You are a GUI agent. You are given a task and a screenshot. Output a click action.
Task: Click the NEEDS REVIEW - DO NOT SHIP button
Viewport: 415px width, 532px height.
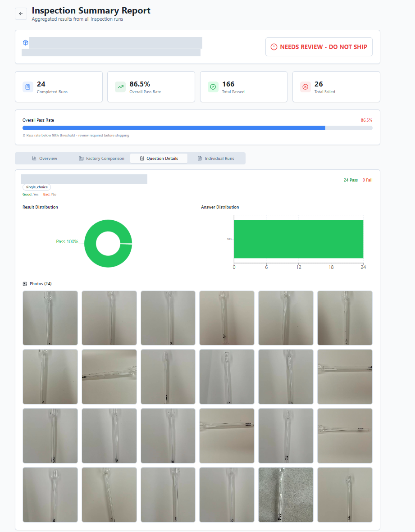pos(319,47)
